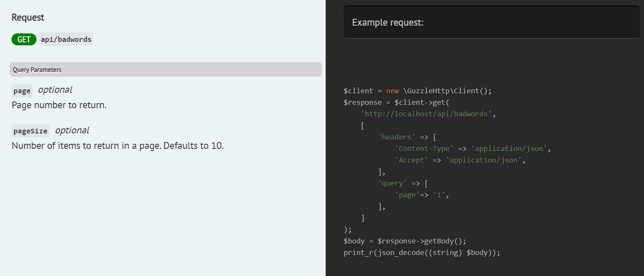The width and height of the screenshot is (644, 276).
Task: Click the print_r json_decode code line
Action: click(x=422, y=252)
